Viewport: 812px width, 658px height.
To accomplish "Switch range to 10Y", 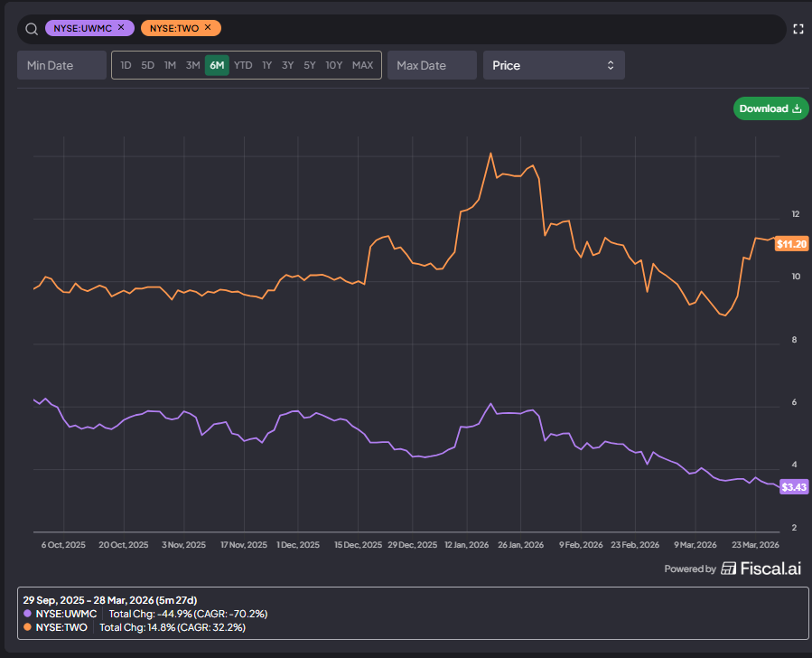I will point(334,65).
